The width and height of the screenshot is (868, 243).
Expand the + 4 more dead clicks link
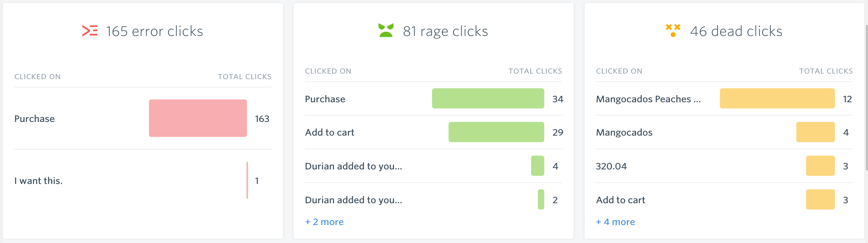pos(616,222)
